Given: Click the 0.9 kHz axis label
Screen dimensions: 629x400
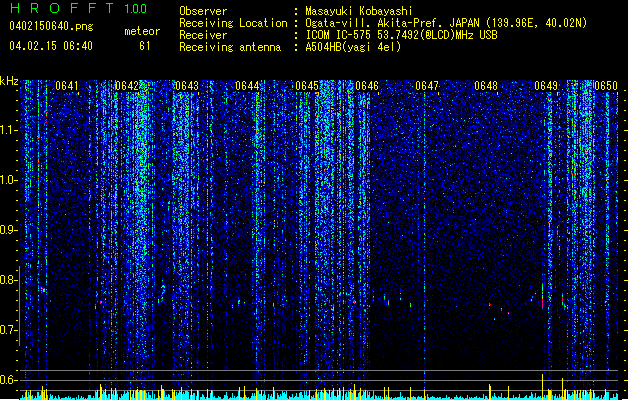Looking at the screenshot, I should (x=8, y=230).
